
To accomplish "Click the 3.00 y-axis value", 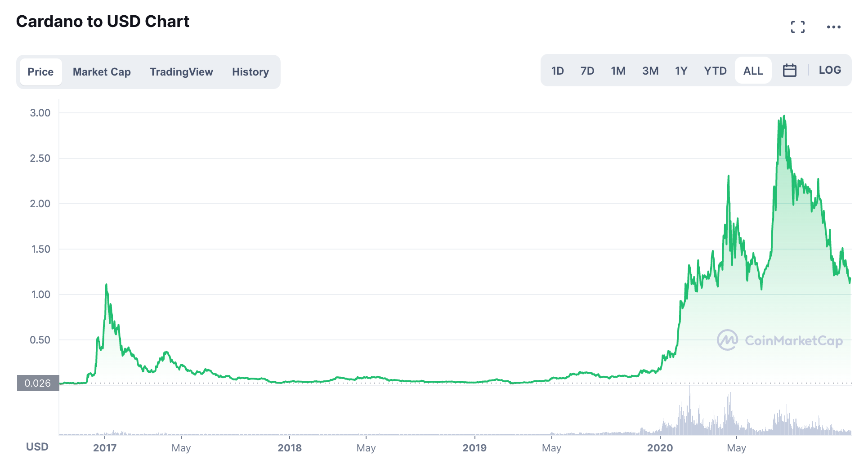I will coord(40,113).
